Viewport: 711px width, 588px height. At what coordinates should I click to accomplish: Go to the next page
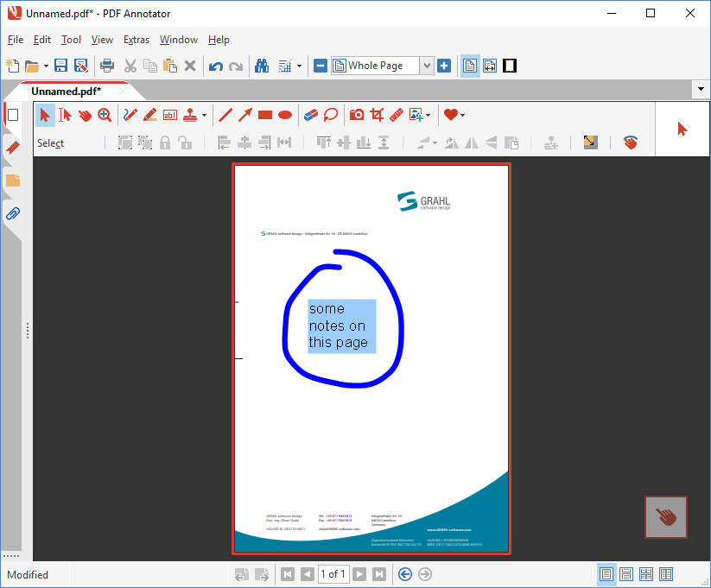click(359, 574)
